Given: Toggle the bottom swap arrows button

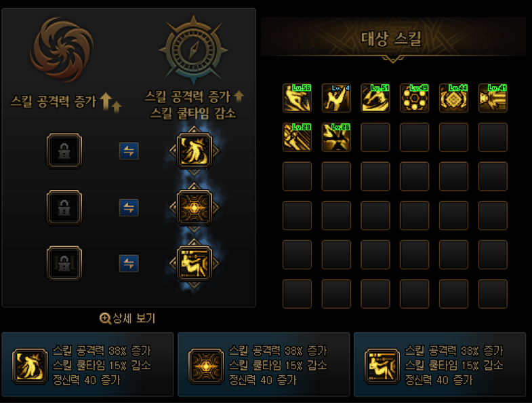Looking at the screenshot, I should tap(129, 263).
